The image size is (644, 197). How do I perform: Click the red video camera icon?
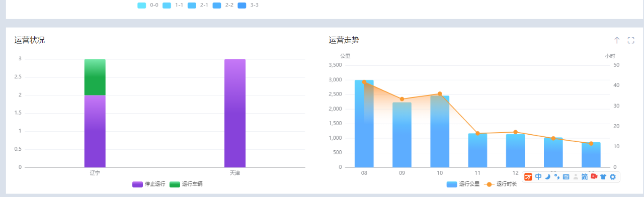594,177
